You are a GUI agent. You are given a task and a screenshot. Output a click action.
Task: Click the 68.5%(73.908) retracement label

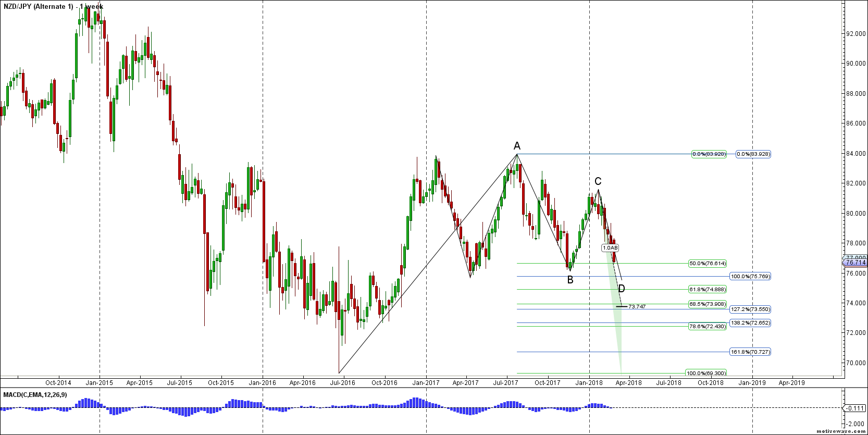point(708,304)
